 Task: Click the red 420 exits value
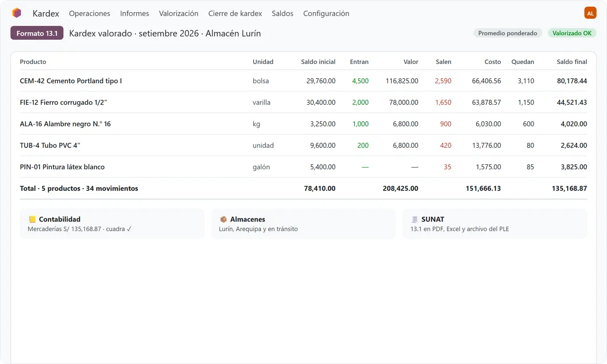445,146
